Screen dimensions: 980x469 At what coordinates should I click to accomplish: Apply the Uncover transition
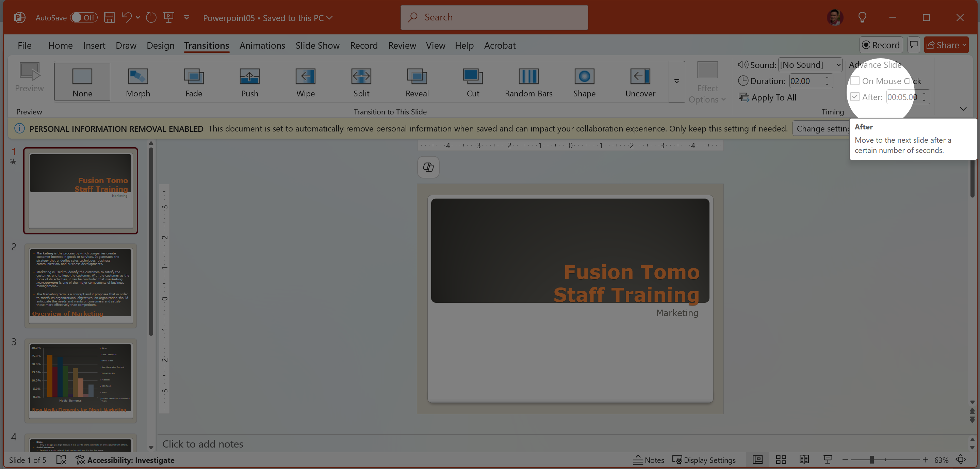[x=640, y=82]
